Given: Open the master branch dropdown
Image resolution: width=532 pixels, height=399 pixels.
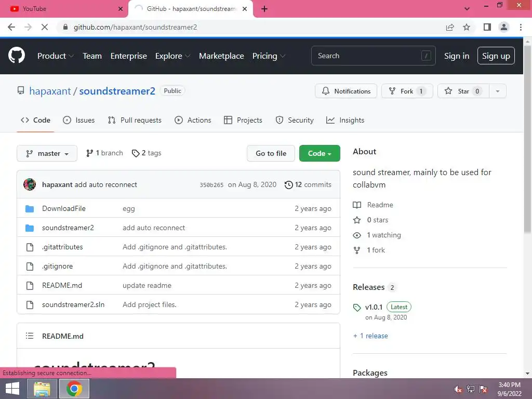Looking at the screenshot, I should (x=47, y=153).
